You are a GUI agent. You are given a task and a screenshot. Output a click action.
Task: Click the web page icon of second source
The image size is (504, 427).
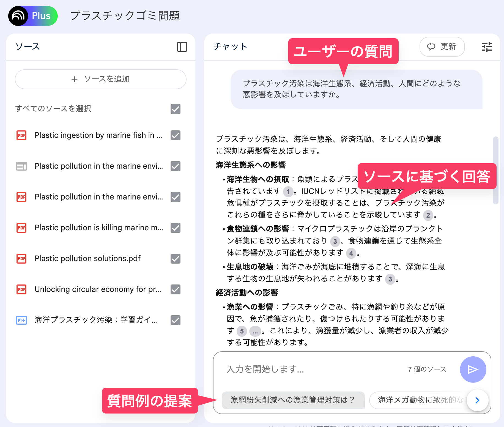pyautogui.click(x=21, y=166)
